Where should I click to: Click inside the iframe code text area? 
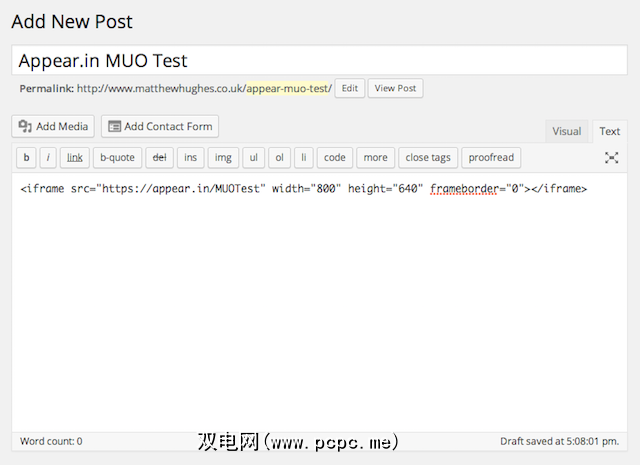pos(320,302)
